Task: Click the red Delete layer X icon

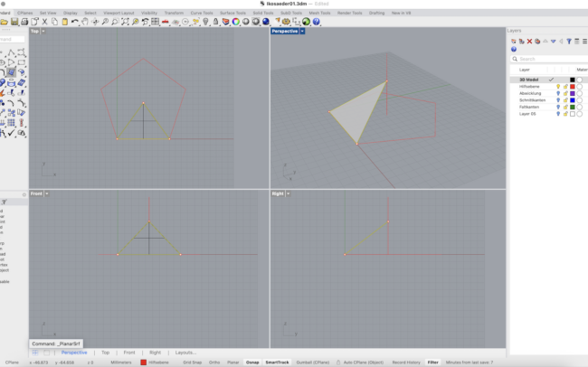Action: [529, 41]
